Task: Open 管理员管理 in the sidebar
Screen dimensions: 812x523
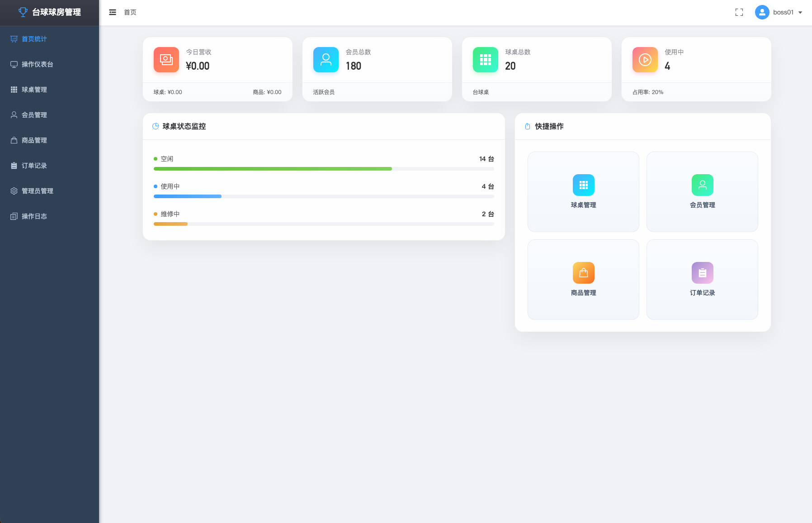Action: (x=49, y=191)
